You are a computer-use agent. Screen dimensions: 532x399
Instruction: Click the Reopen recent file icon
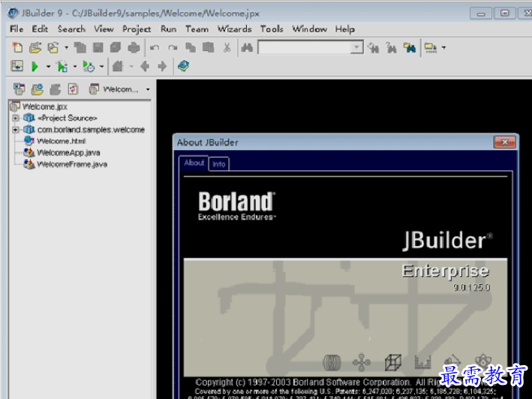pos(53,47)
